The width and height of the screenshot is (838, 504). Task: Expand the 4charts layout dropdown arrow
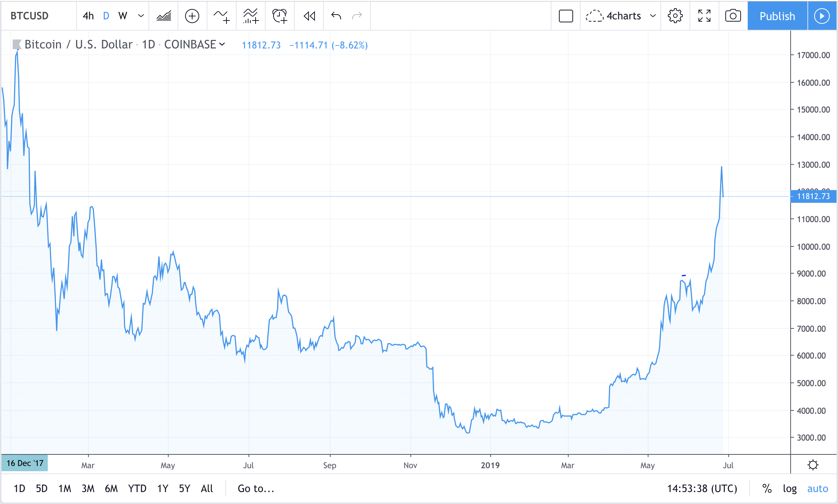pyautogui.click(x=653, y=16)
